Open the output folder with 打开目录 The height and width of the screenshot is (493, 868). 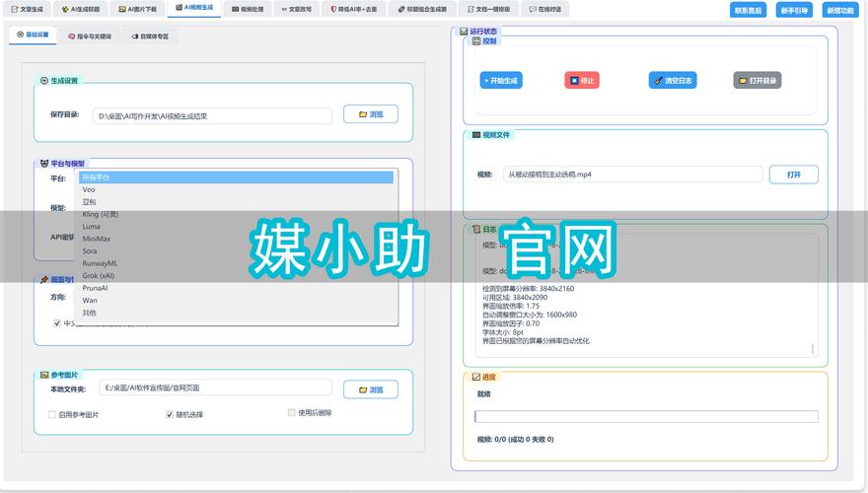click(x=758, y=81)
